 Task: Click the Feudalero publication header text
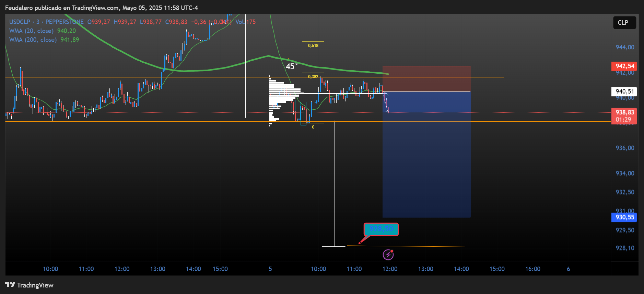tap(102, 8)
